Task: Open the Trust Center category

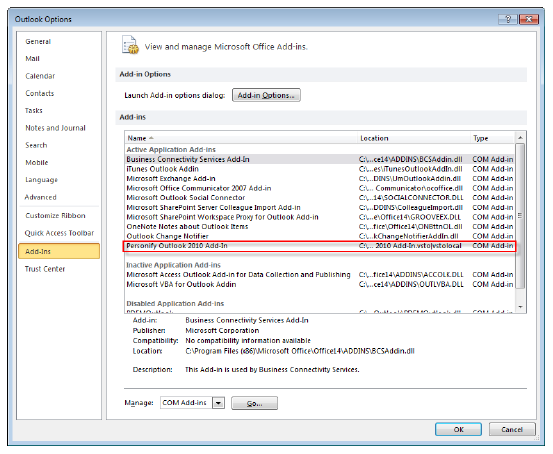Action: click(x=45, y=269)
